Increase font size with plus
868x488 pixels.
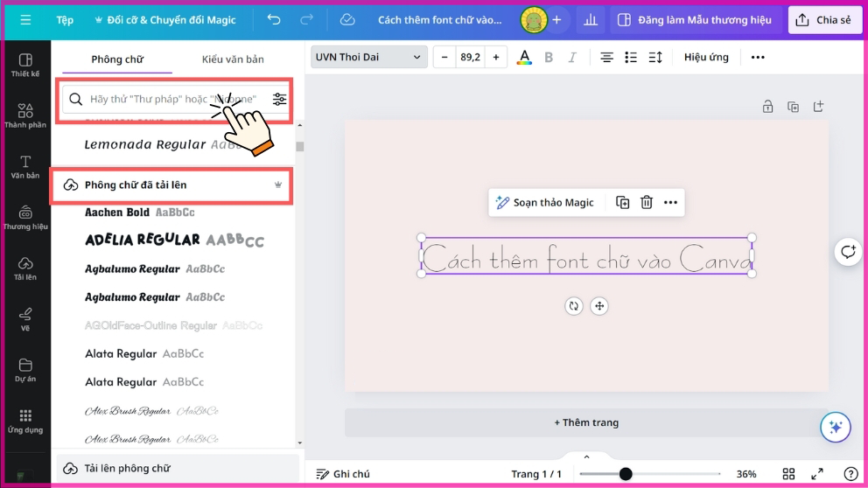(496, 57)
